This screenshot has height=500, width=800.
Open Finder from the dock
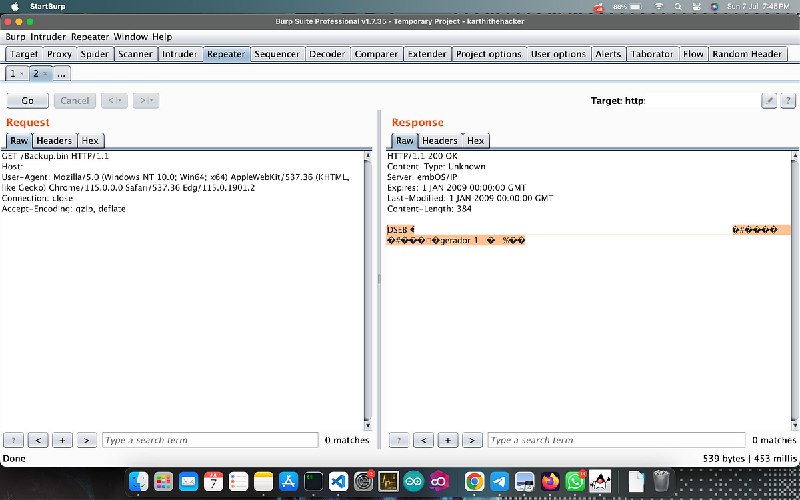click(x=138, y=481)
